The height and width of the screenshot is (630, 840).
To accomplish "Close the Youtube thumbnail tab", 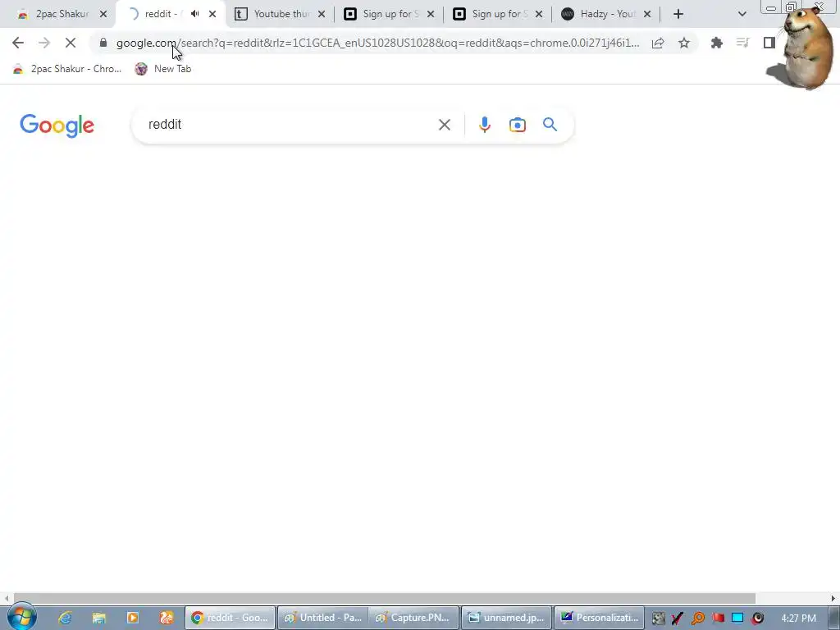I will (322, 14).
